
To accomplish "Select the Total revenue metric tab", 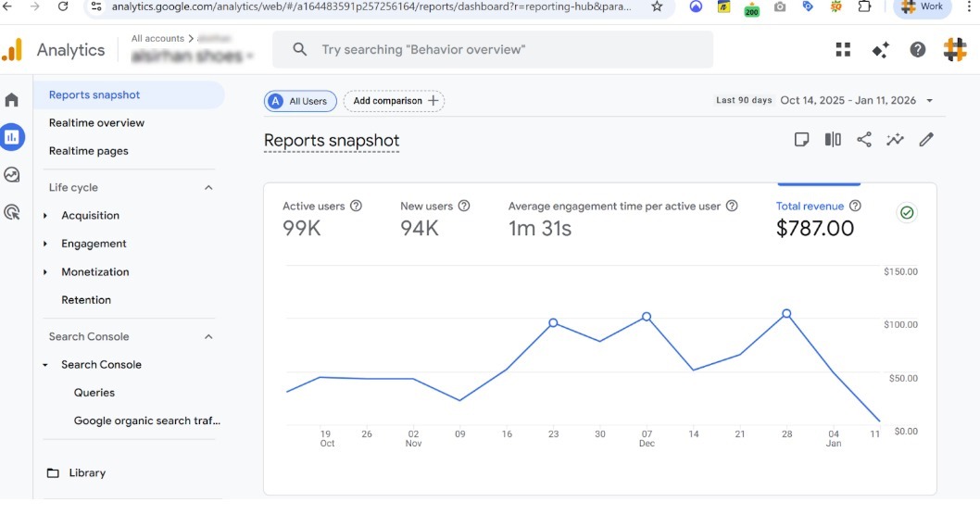I will 819,219.
